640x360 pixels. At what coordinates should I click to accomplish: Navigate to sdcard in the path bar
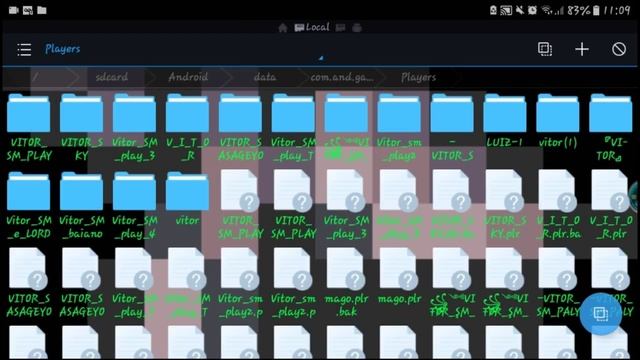(111, 77)
